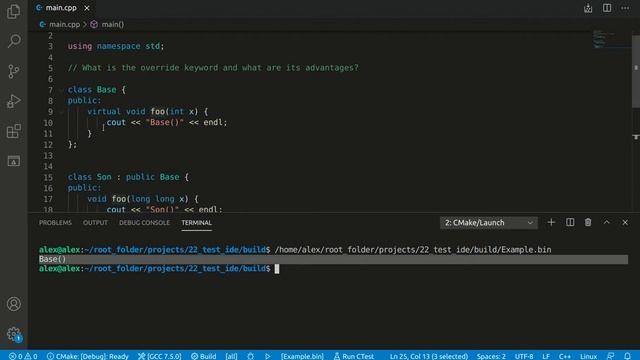This screenshot has width=640, height=360.
Task: Click the split editor icon
Action: point(607,8)
